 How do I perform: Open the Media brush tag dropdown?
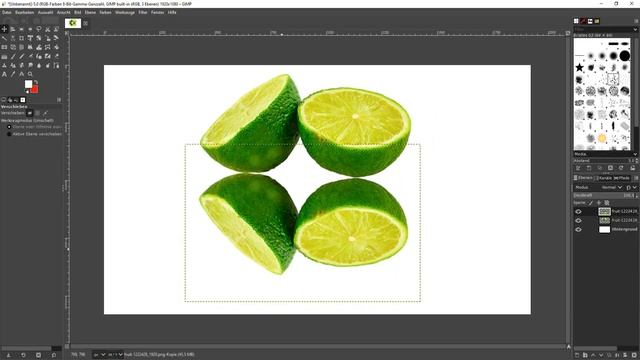click(635, 154)
